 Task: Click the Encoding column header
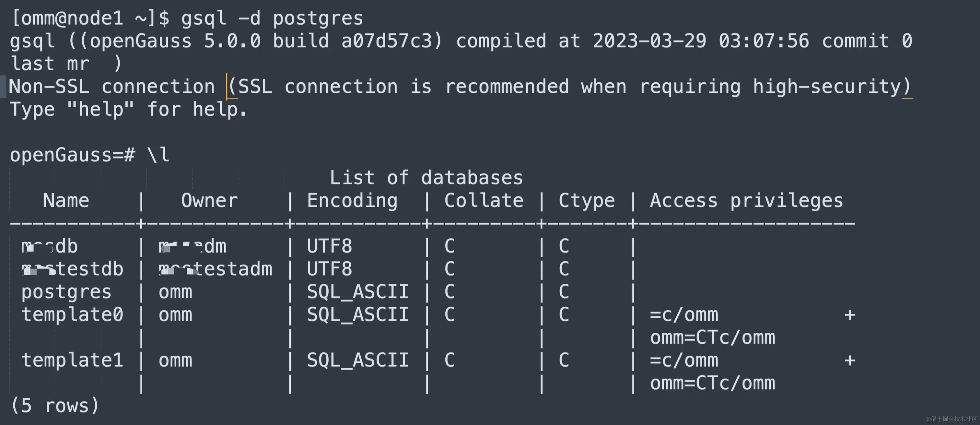click(352, 201)
